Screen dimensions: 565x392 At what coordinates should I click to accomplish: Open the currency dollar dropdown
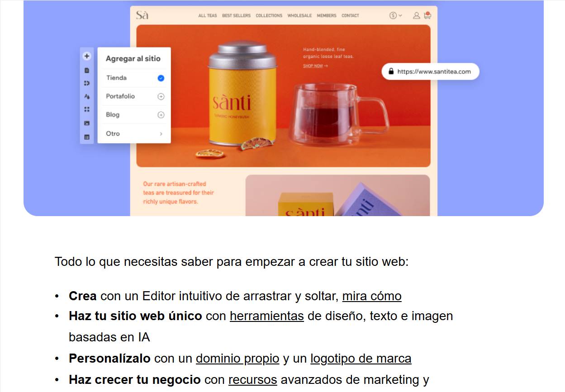pyautogui.click(x=395, y=15)
